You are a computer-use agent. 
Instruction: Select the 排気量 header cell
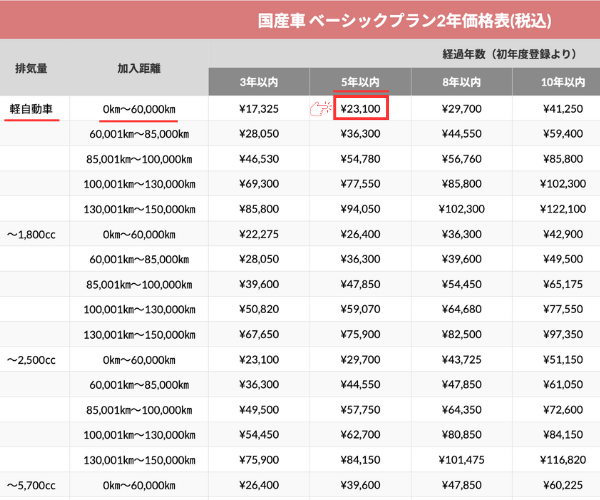pos(32,68)
